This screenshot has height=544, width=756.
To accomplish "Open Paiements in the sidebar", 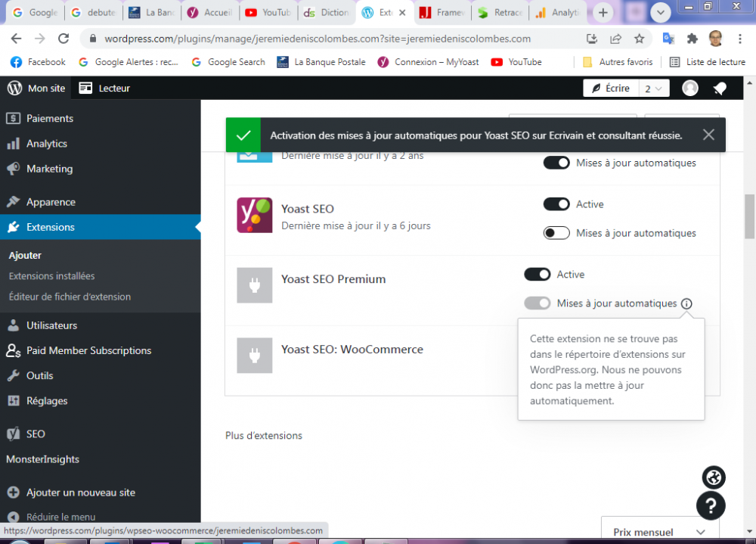I will pos(101,118).
